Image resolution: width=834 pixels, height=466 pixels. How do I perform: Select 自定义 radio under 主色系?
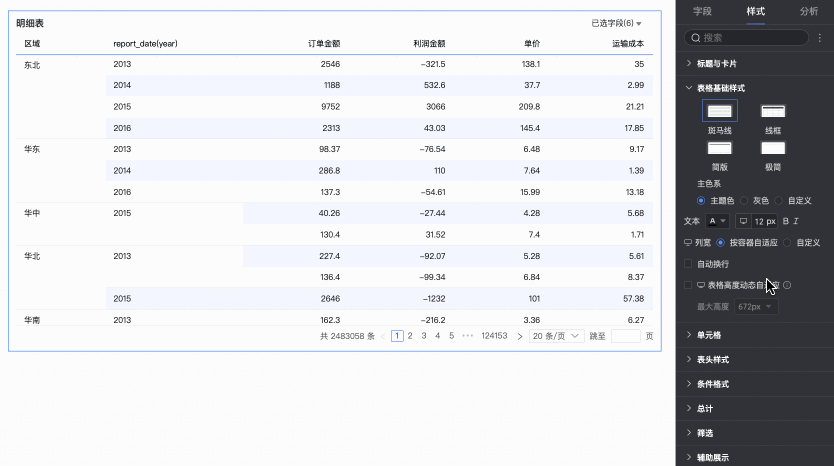coord(779,201)
